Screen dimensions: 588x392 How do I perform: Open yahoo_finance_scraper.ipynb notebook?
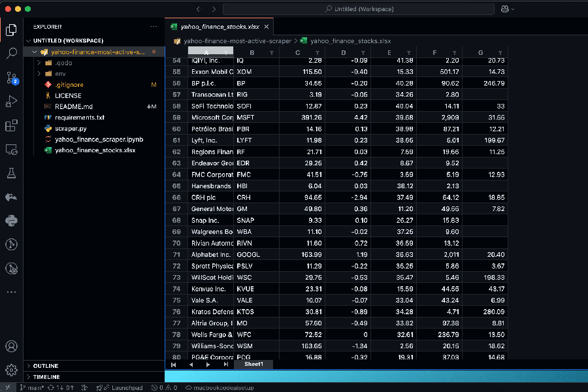click(x=99, y=139)
